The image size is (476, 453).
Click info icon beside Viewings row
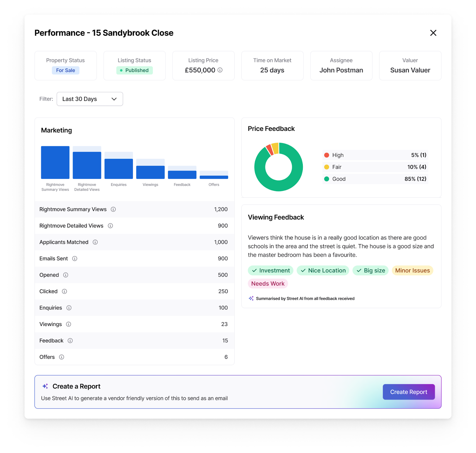[x=68, y=324]
